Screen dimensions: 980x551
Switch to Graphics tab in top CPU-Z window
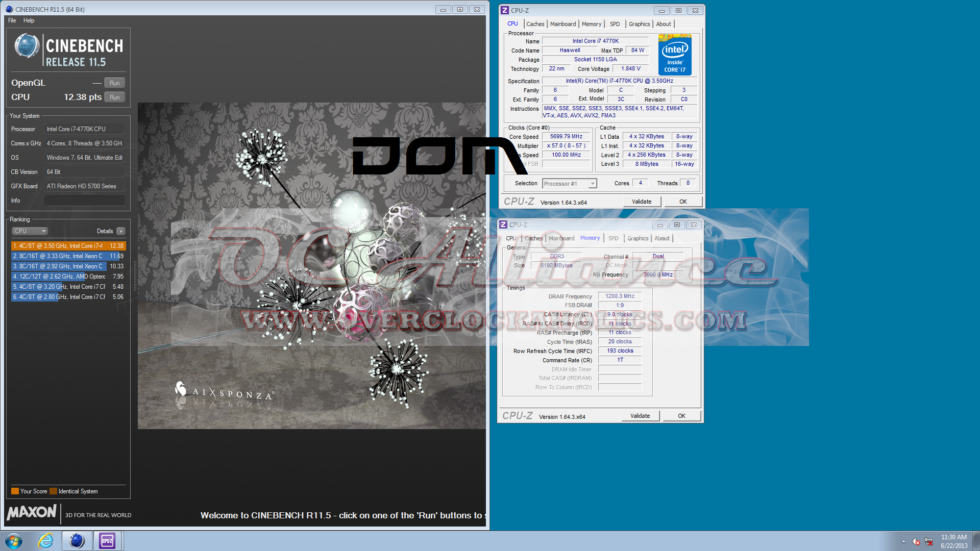click(x=640, y=24)
